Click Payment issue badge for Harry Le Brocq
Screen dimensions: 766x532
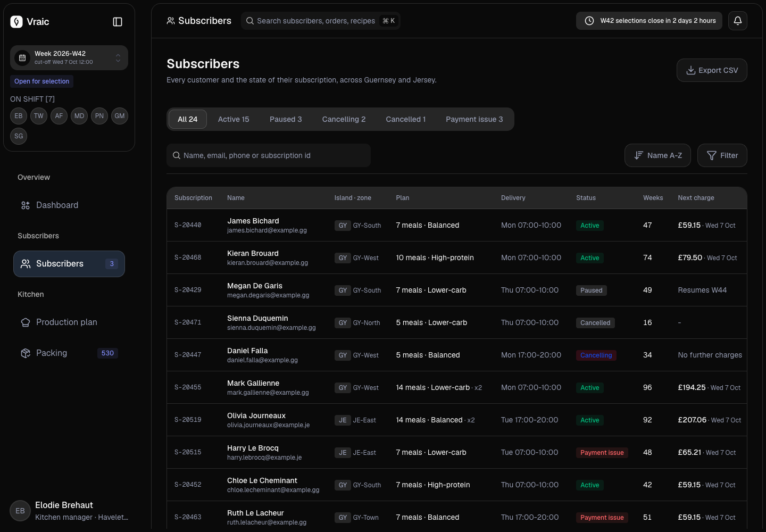coord(602,453)
